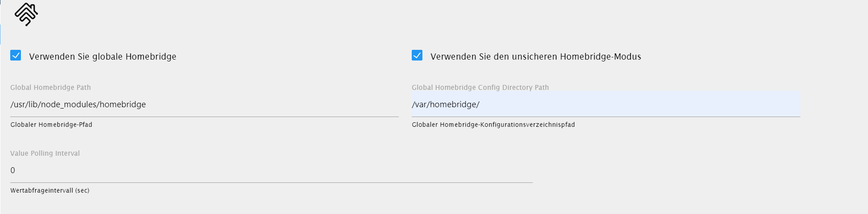Focus the Global Homebridge Config Directory Path field
The width and height of the screenshot is (868, 214).
pos(606,105)
